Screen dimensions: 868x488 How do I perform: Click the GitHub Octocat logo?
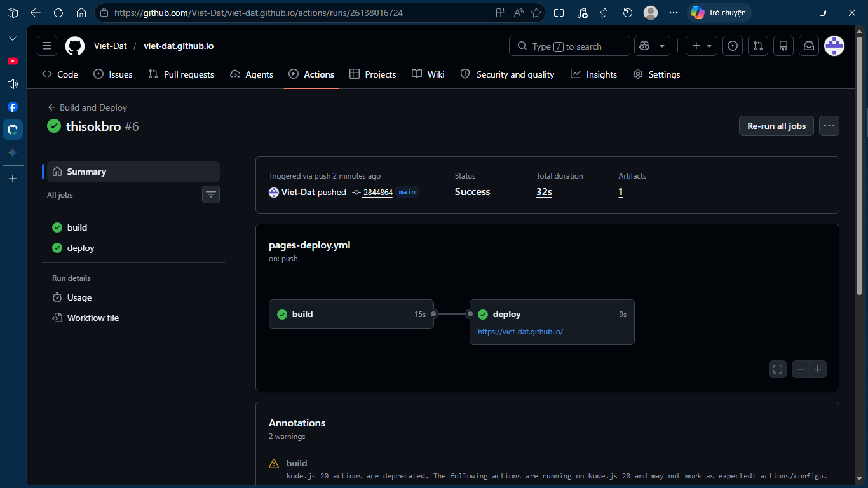pyautogui.click(x=75, y=46)
